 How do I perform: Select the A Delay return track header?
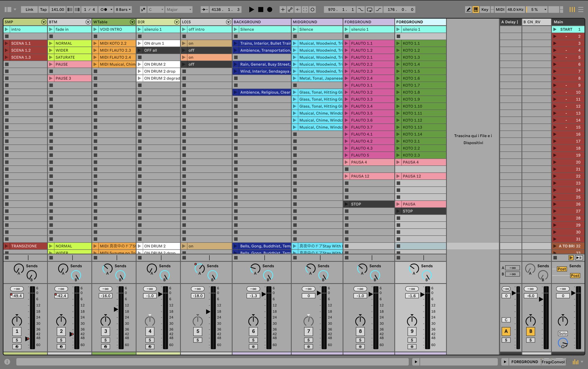[511, 22]
